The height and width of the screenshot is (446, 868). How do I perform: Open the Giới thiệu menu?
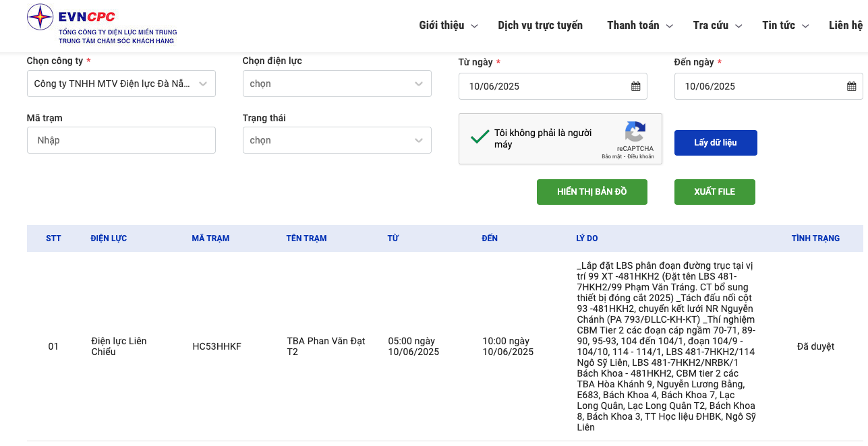[448, 26]
